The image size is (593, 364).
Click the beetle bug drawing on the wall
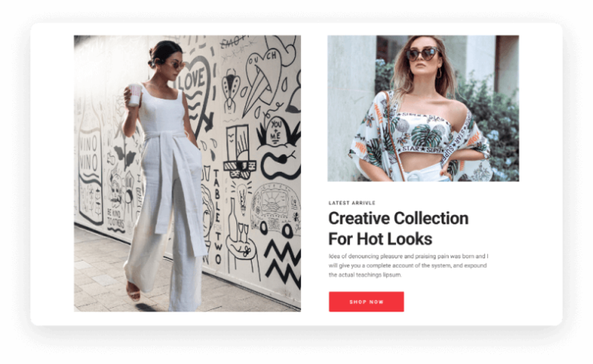tap(231, 91)
